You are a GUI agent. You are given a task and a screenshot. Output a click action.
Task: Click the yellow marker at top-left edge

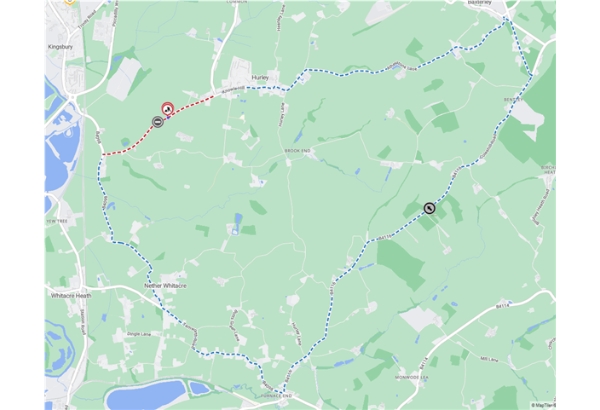(69, 2)
